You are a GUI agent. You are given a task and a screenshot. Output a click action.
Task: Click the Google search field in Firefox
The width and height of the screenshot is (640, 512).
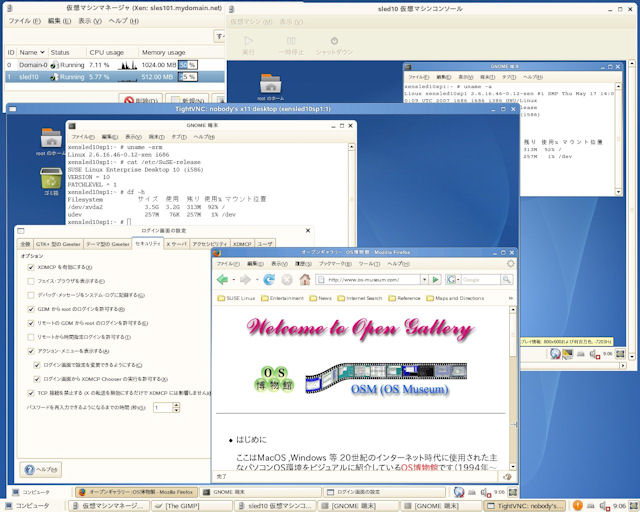(480, 280)
